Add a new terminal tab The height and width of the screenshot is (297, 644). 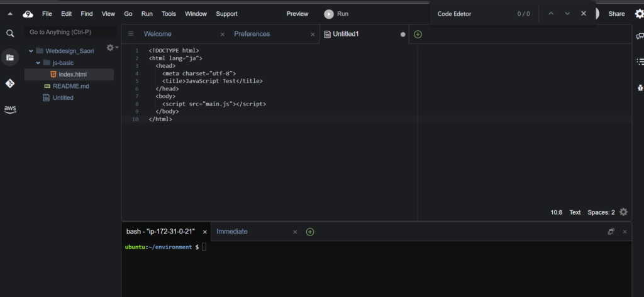(x=310, y=232)
